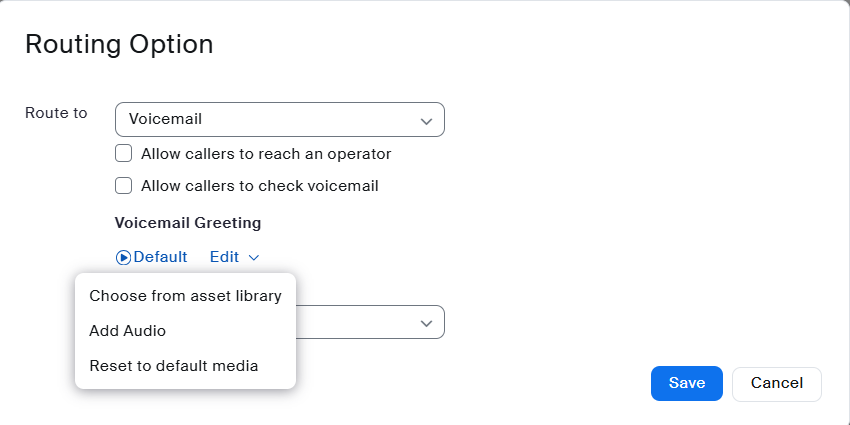Select Reset to default media
The height and width of the screenshot is (425, 850).
(x=173, y=366)
